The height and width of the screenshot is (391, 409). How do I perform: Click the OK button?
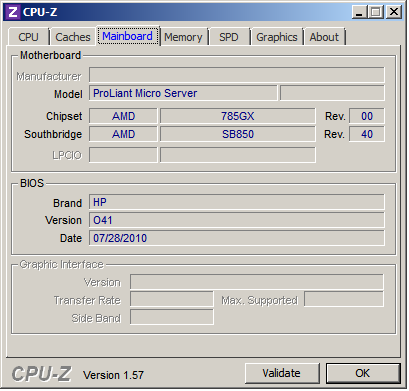point(363,373)
